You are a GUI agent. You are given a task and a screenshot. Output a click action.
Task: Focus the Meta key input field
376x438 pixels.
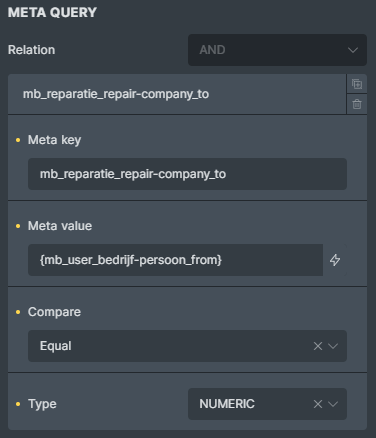[x=187, y=174]
